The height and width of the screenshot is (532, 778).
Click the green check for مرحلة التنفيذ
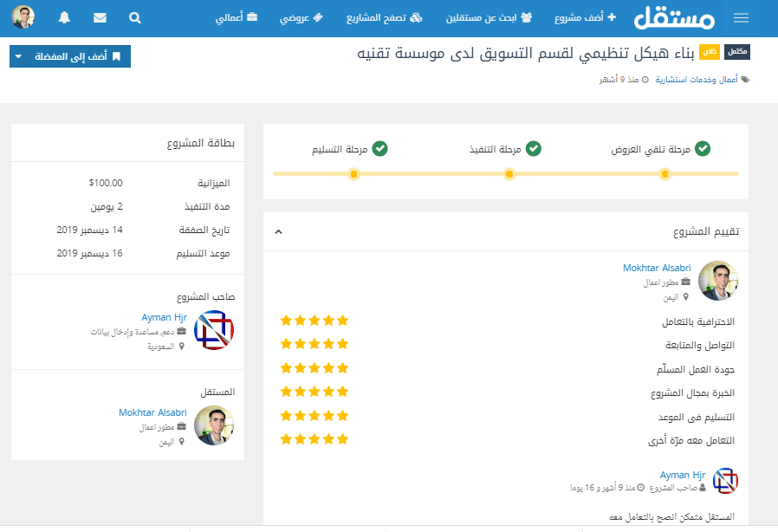coord(534,149)
